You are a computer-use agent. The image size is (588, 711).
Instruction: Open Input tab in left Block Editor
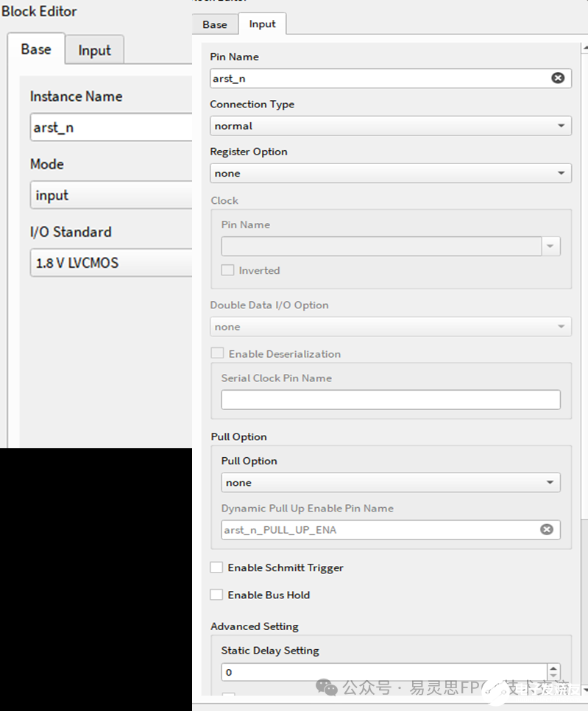point(94,50)
